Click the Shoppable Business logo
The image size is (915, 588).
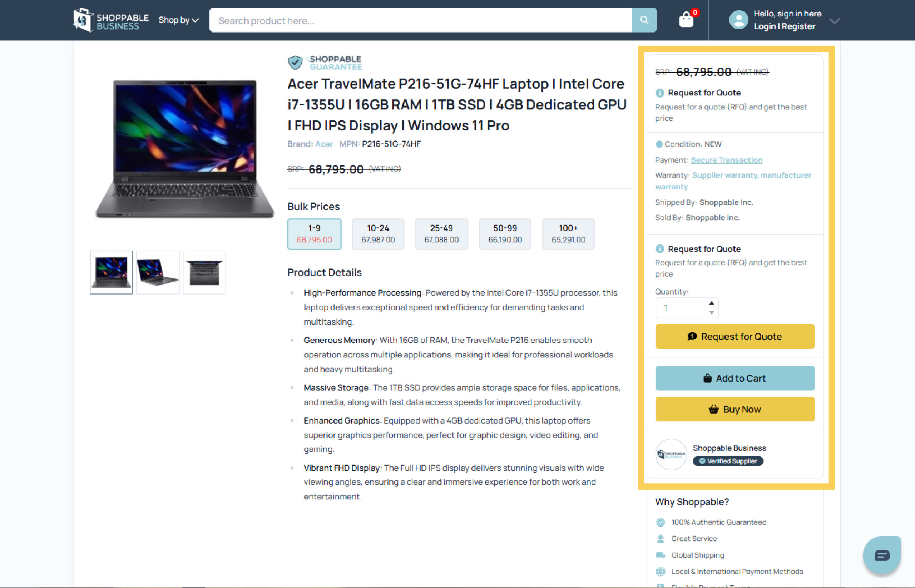click(111, 20)
